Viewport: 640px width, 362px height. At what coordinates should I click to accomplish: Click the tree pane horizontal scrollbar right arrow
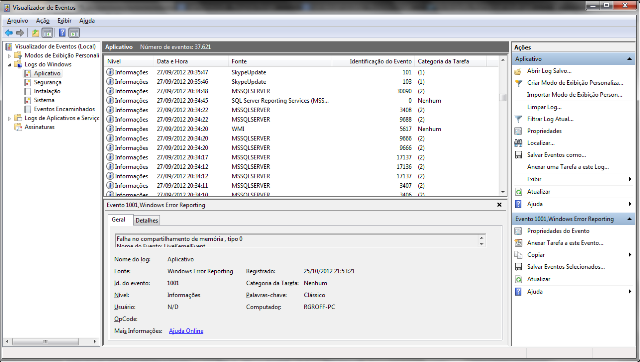coord(95,341)
